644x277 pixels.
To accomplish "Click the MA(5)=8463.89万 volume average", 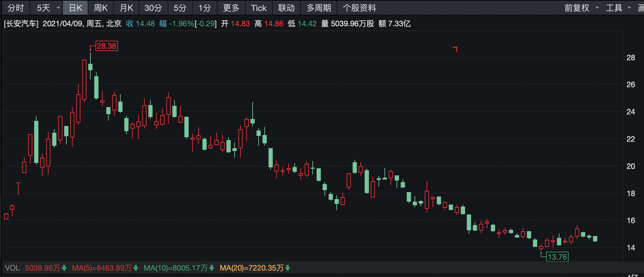I will tap(102, 268).
